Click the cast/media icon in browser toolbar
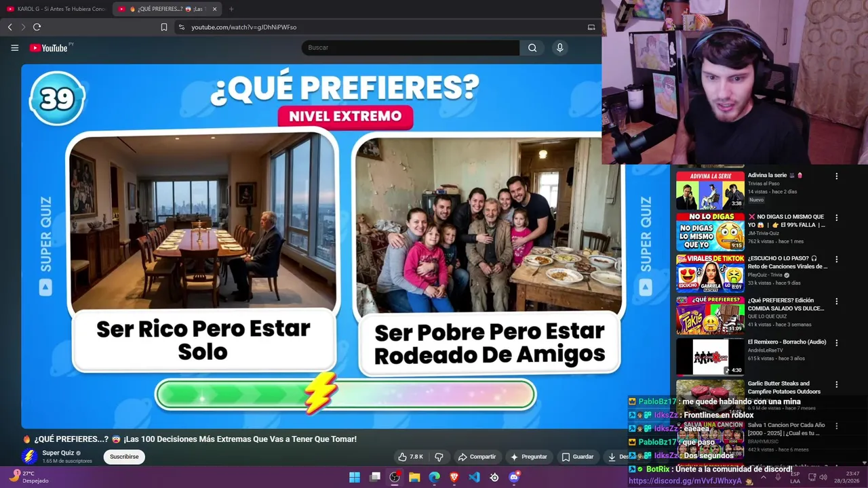Viewport: 868px width, 488px height. [x=591, y=27]
